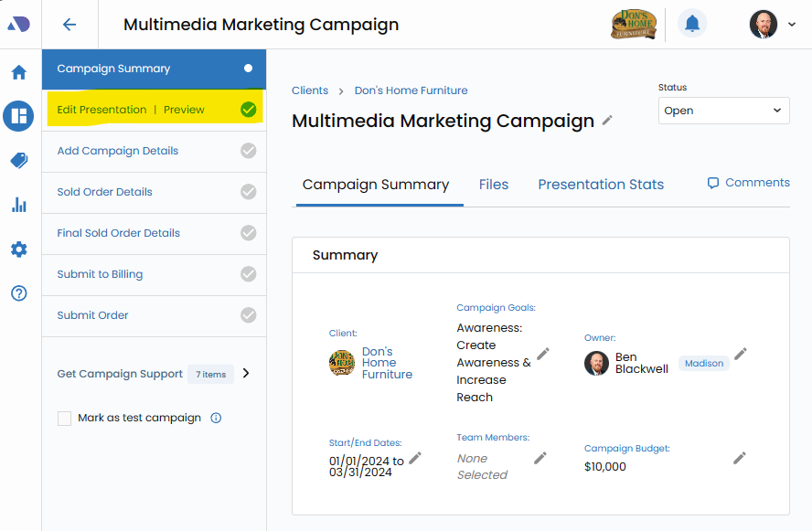The width and height of the screenshot is (812, 531).
Task: Switch to Presentation Stats tab
Action: point(601,185)
